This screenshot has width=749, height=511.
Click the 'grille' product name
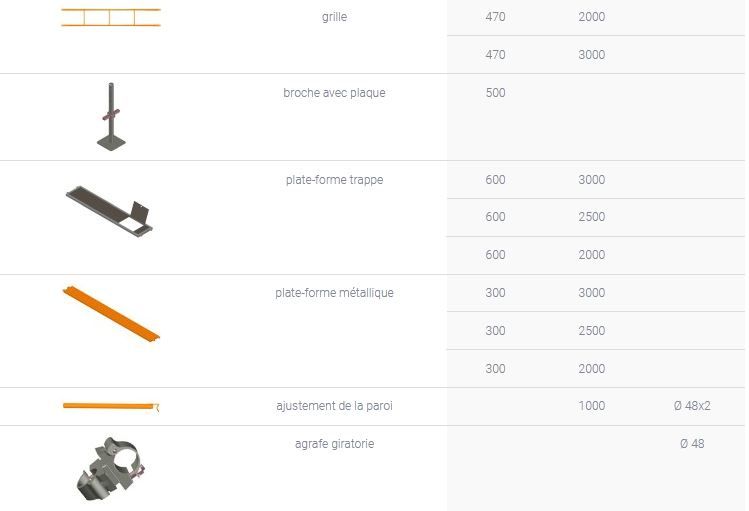pos(334,17)
